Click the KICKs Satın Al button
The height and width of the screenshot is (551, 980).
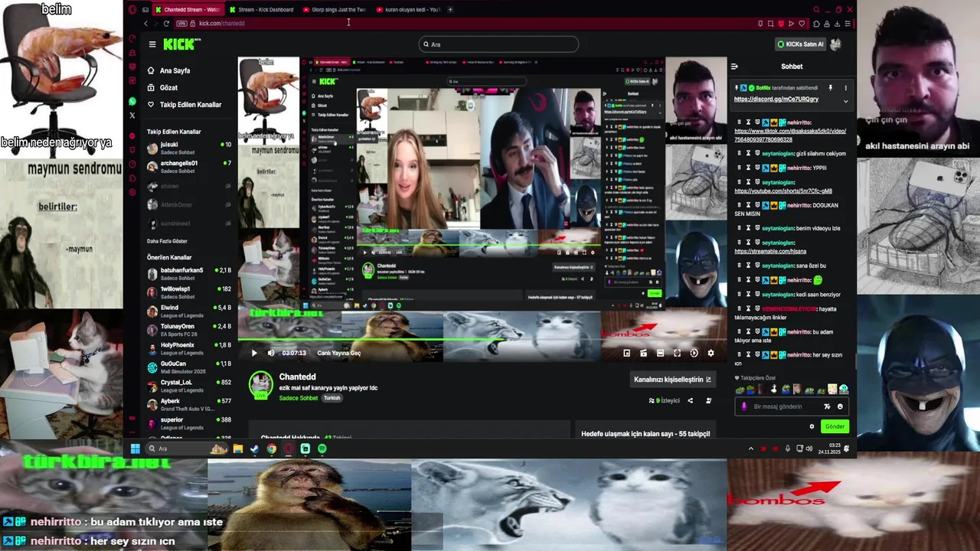(x=800, y=44)
